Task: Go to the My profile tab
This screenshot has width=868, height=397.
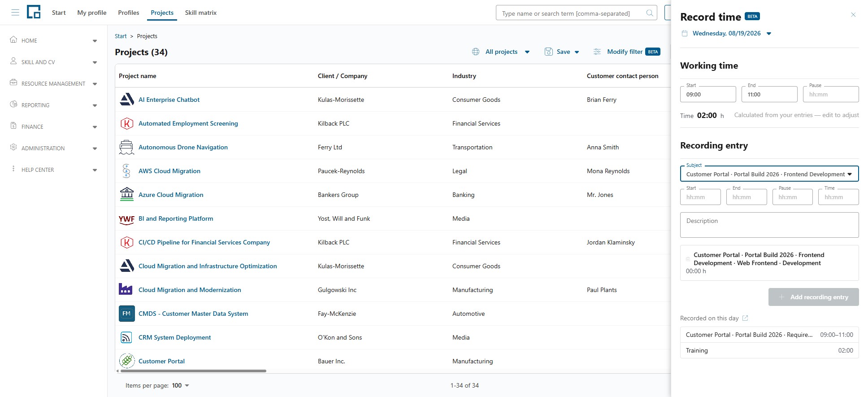Action: click(92, 13)
